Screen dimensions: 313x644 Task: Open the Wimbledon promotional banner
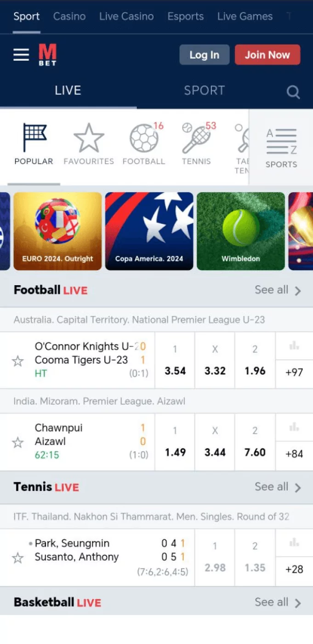pyautogui.click(x=240, y=231)
